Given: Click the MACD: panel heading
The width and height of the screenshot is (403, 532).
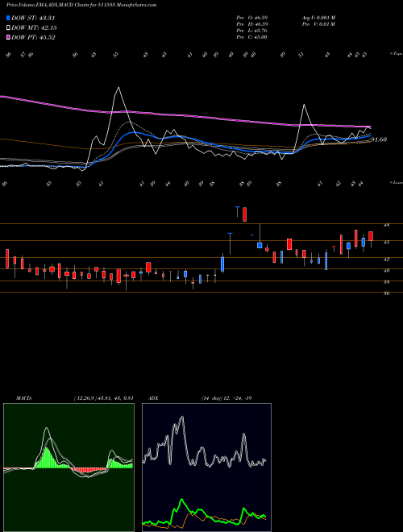Looking at the screenshot, I should click(x=24, y=398).
